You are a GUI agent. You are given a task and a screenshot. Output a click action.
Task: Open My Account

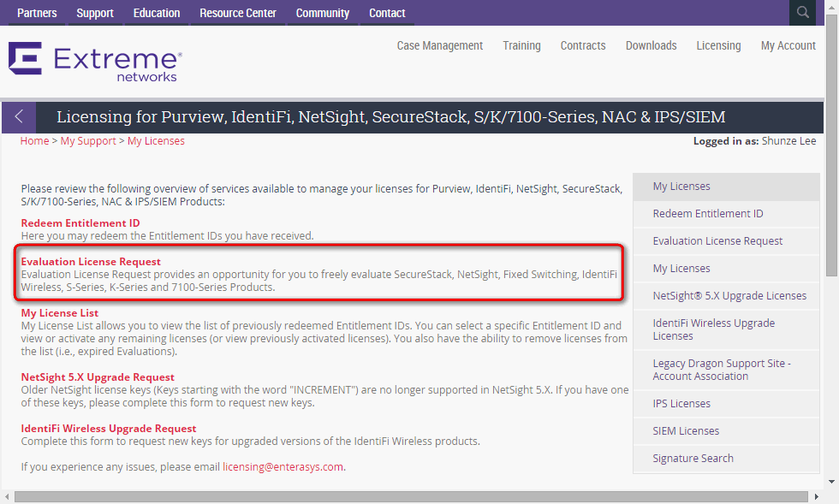coord(788,45)
